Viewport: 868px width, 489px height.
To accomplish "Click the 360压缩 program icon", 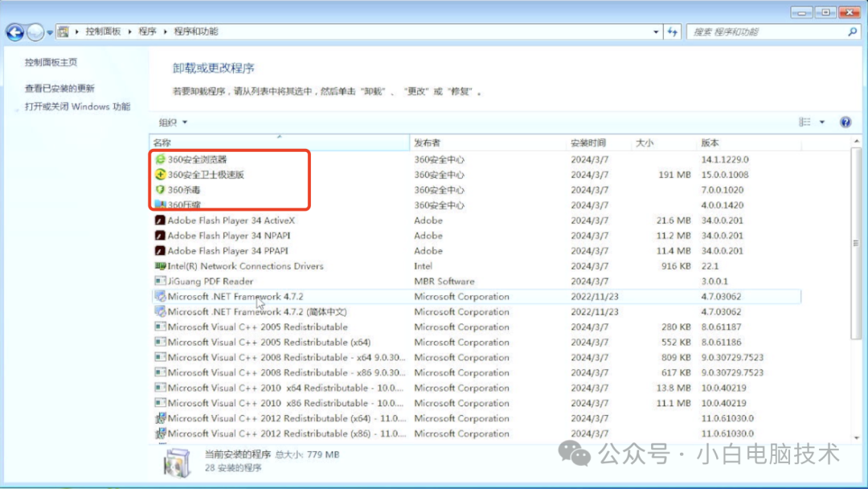I will coord(160,205).
